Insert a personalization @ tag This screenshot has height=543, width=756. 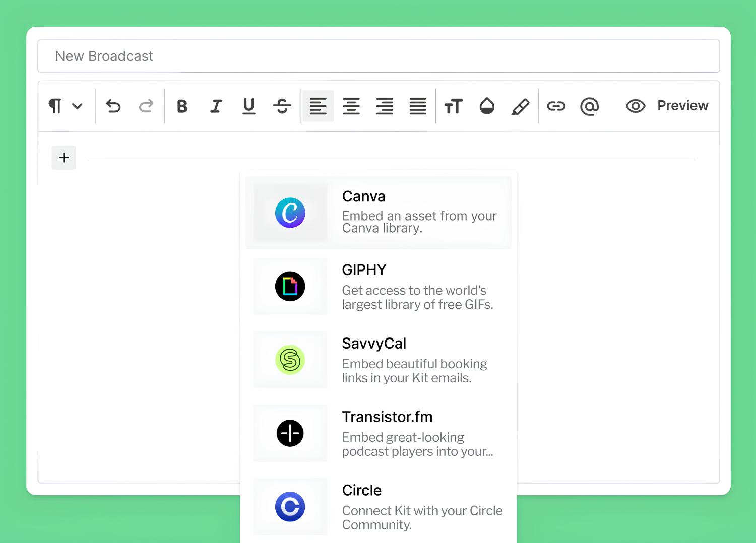590,106
